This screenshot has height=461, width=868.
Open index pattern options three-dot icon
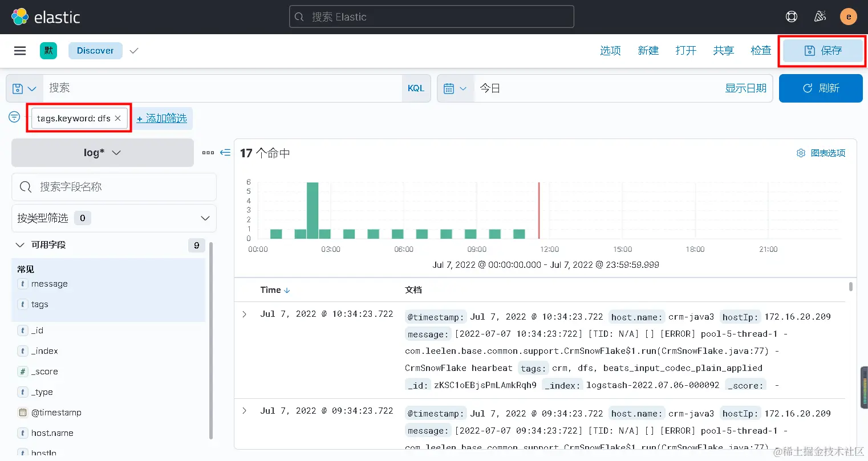[x=208, y=153]
